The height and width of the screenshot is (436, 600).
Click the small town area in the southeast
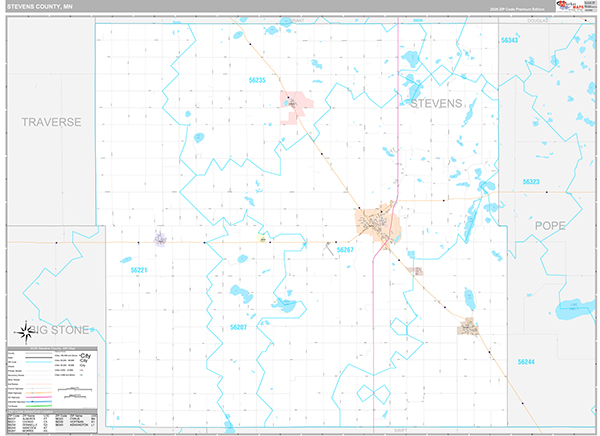pos(469,326)
